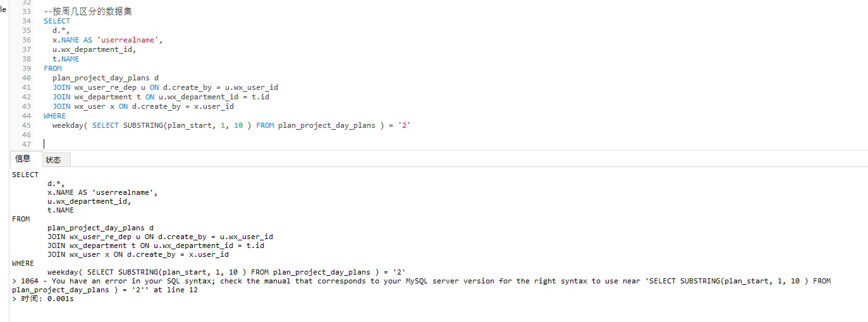
Task: Click u.wx_department_id on editor line 37
Action: pyautogui.click(x=94, y=49)
